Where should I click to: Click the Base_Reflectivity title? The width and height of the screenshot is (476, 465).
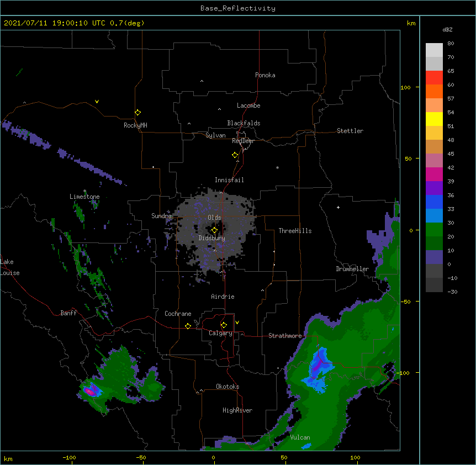pyautogui.click(x=238, y=8)
